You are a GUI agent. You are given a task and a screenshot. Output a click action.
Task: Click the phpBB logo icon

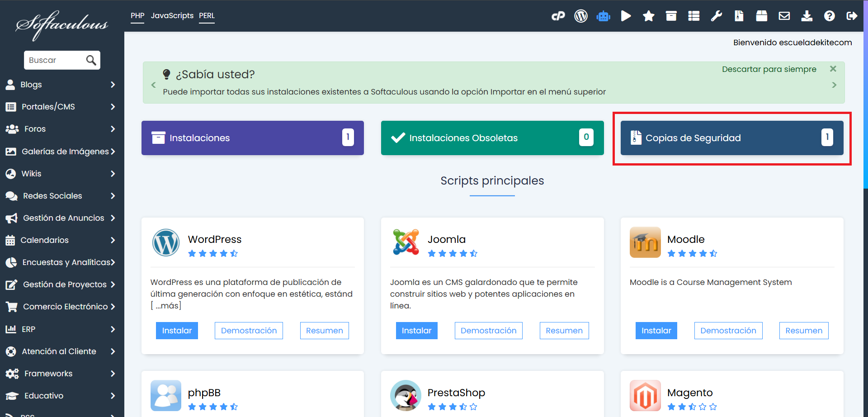(x=166, y=395)
